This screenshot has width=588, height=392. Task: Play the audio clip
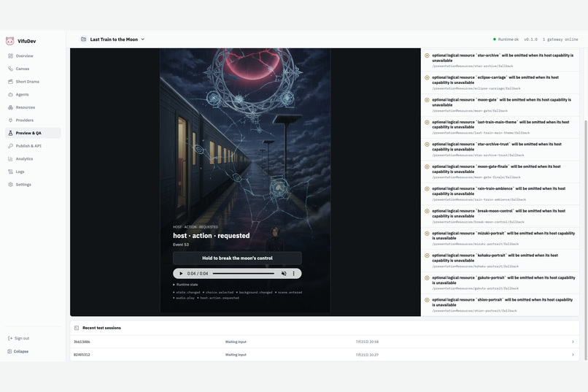point(181,274)
